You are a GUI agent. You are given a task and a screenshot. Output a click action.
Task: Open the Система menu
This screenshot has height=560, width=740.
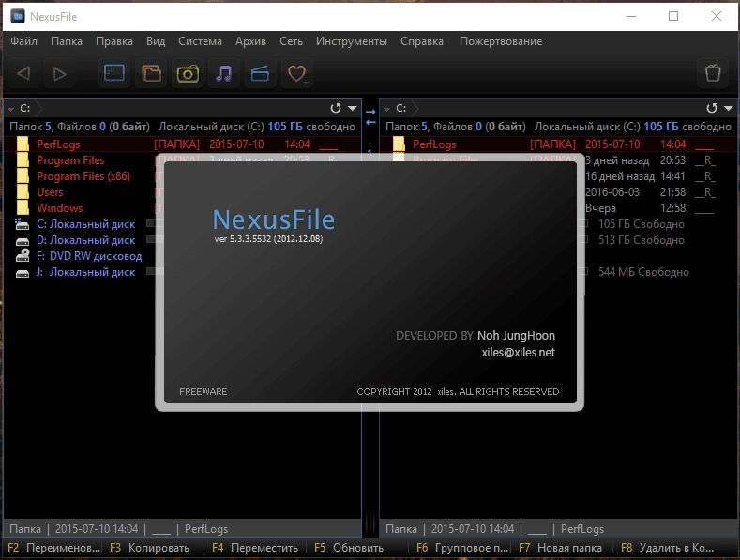tap(200, 41)
